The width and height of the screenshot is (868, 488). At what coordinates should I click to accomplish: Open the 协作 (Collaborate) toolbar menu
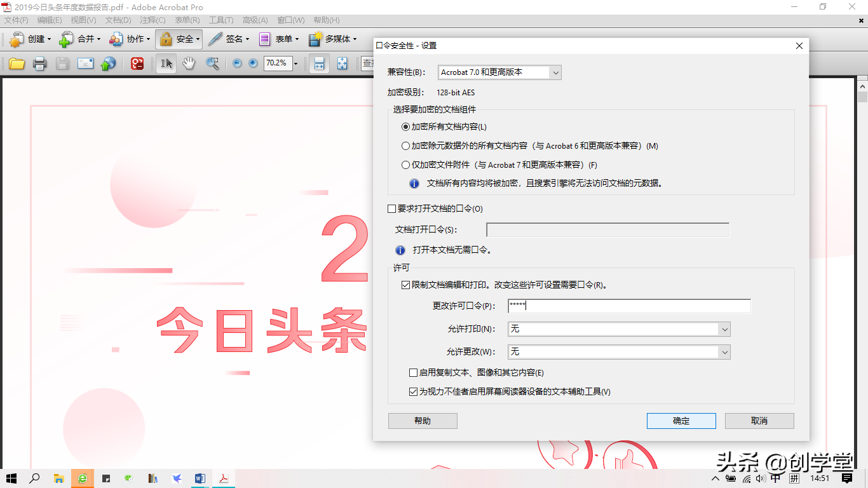(130, 39)
